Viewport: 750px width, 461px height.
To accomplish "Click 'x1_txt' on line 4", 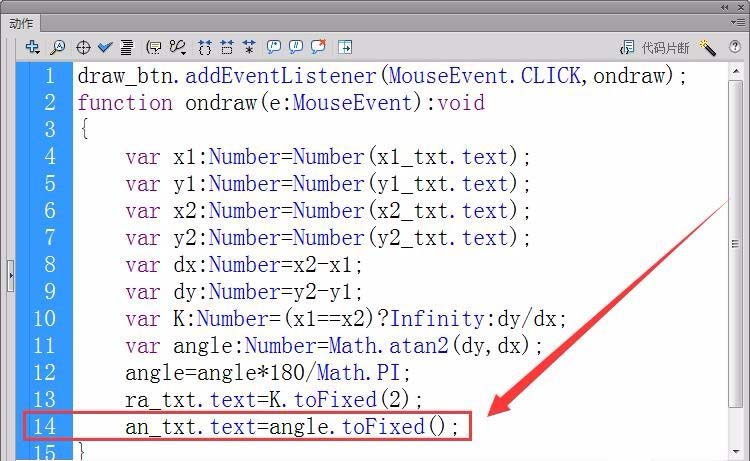I will pyautogui.click(x=413, y=157).
